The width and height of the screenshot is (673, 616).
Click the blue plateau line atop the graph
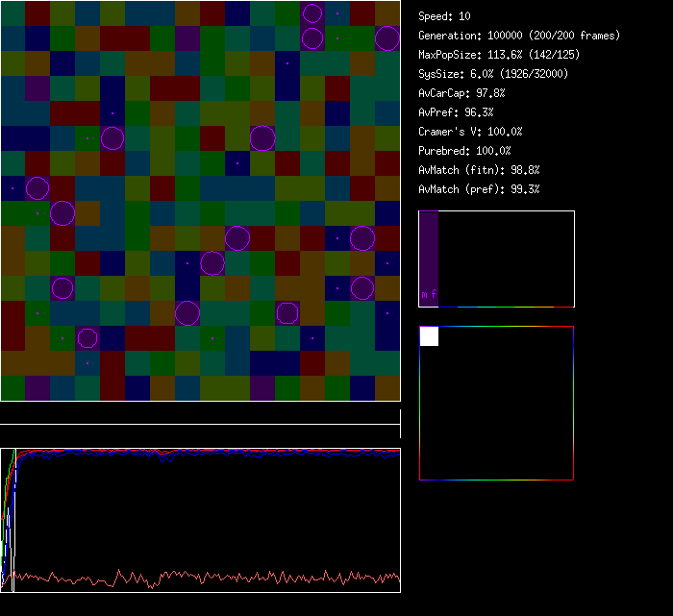[240, 454]
